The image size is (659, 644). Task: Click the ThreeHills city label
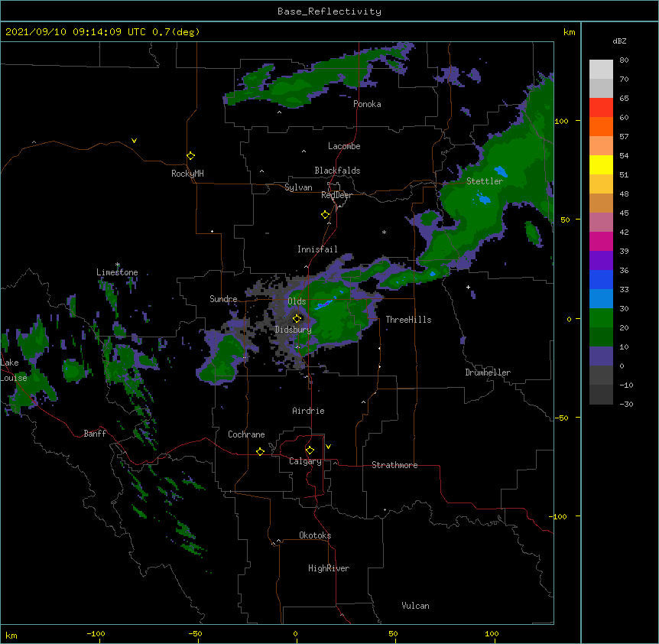pos(408,320)
